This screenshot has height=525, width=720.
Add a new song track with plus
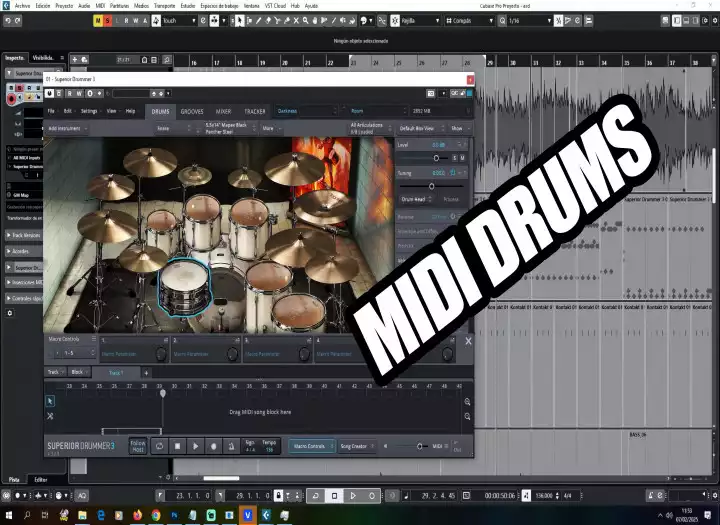pos(146,373)
